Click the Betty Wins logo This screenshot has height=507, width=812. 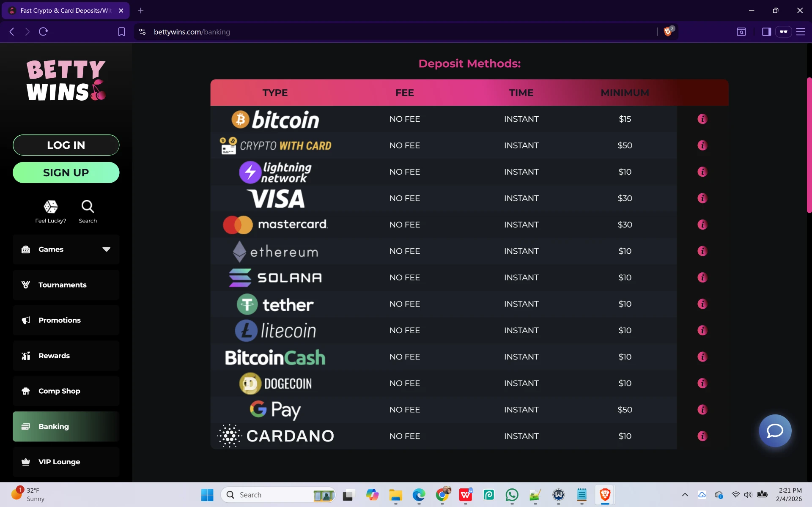click(66, 80)
